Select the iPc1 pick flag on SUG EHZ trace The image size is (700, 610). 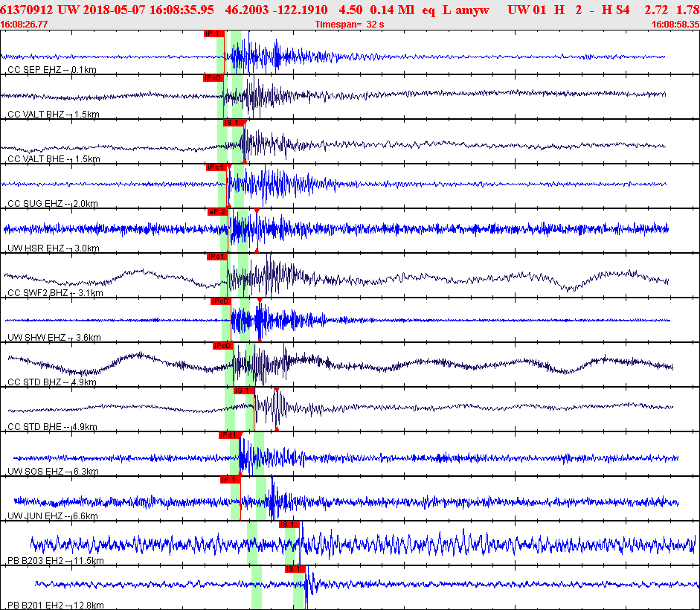click(216, 167)
